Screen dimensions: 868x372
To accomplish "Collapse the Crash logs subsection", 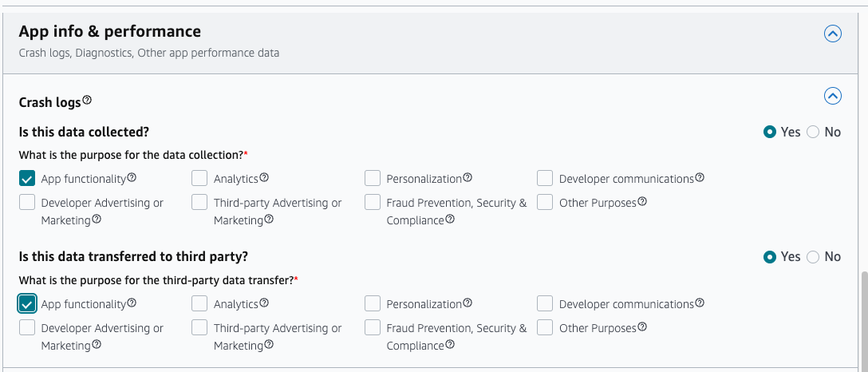I will pos(833,96).
